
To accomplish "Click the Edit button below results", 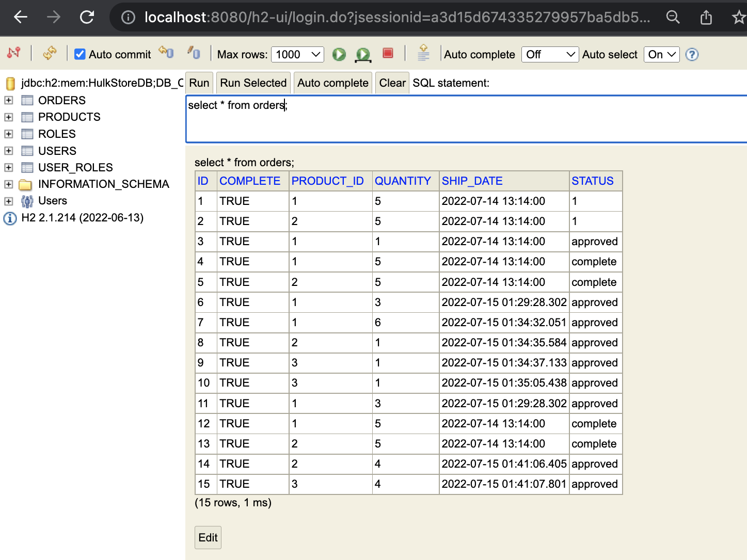I will pyautogui.click(x=208, y=537).
